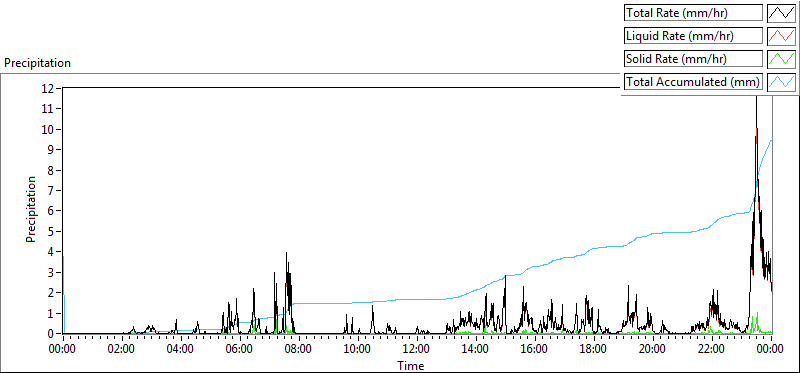Click the Precipitation chart title

pos(37,63)
